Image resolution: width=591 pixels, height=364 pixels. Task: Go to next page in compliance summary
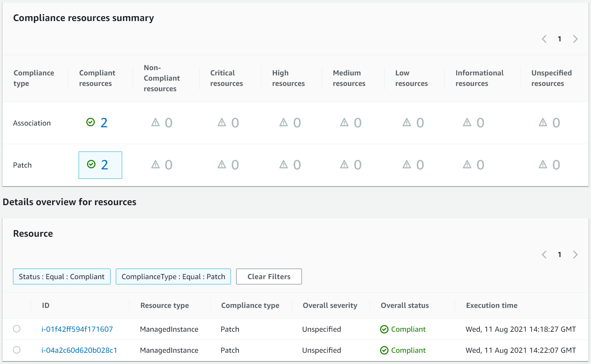pyautogui.click(x=575, y=39)
